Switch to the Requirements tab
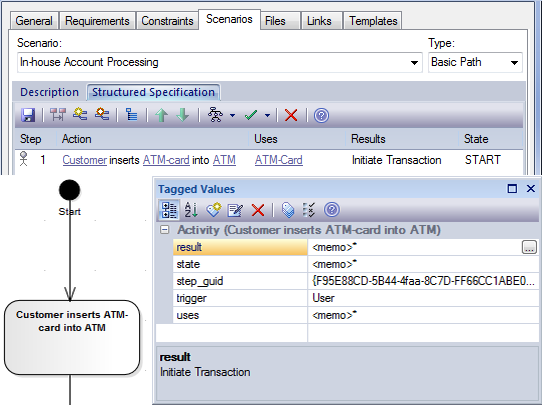Viewport: 542px width, 405px height. tap(97, 21)
